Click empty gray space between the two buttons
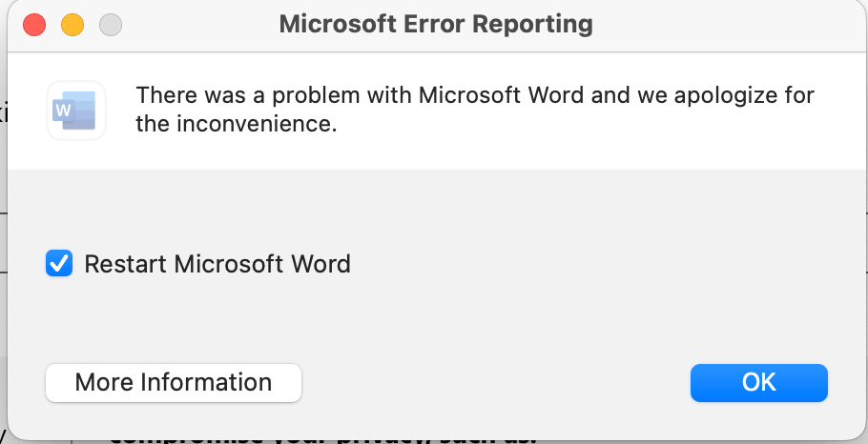Screen dimensions: 868x444 [496, 383]
